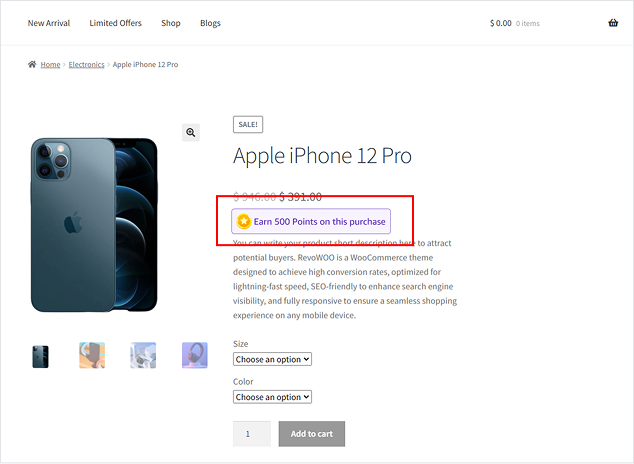Open the Blogs menu item
Image resolution: width=634 pixels, height=464 pixels.
[x=210, y=23]
